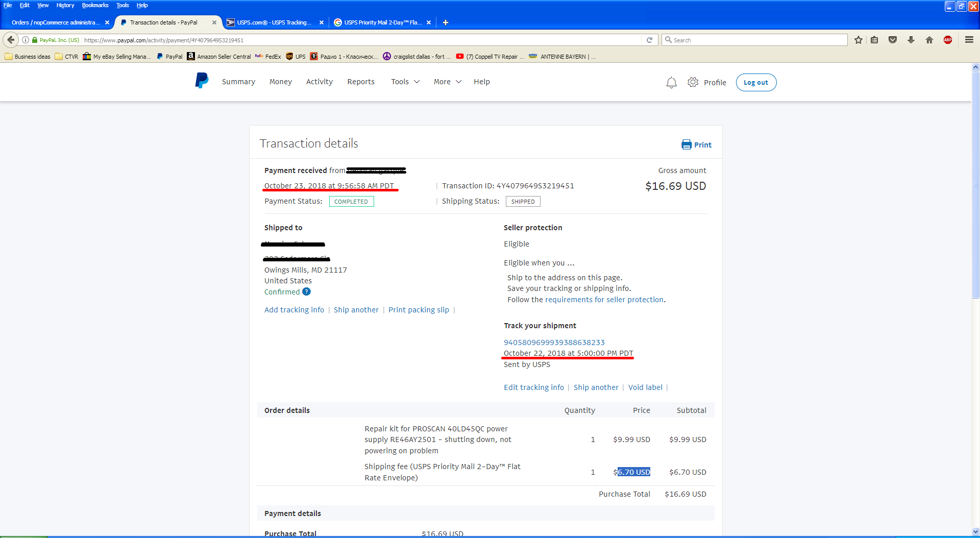Open the Bookmarks menu
The width and height of the screenshot is (980, 538).
(95, 5)
